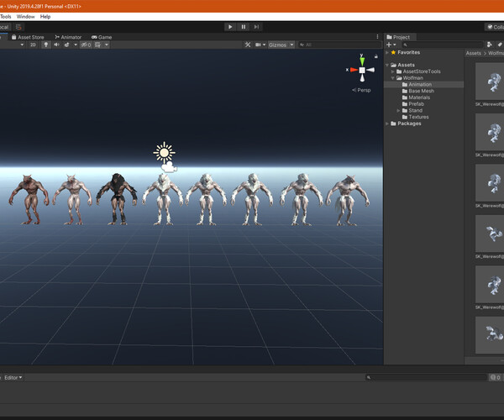Collapse the Assets folder tree
The width and height of the screenshot is (504, 420).
pyautogui.click(x=387, y=65)
